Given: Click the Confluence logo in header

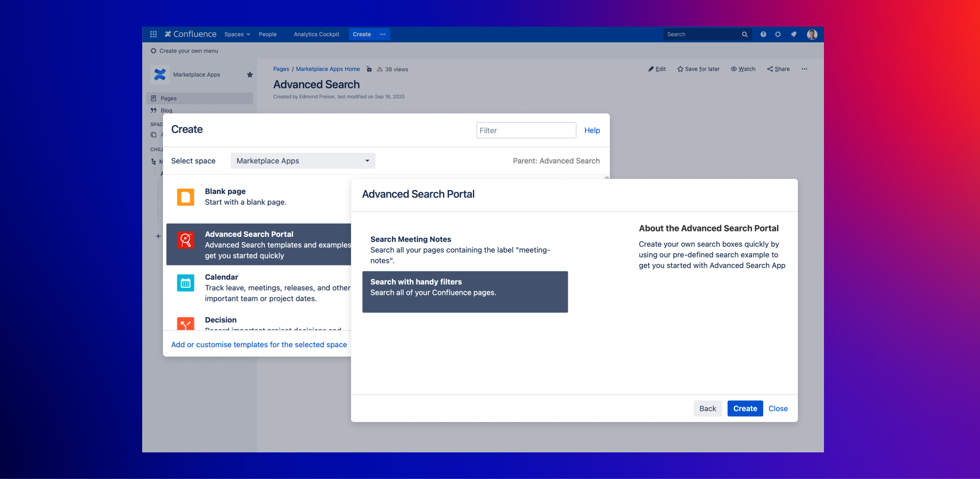Looking at the screenshot, I should [x=190, y=34].
